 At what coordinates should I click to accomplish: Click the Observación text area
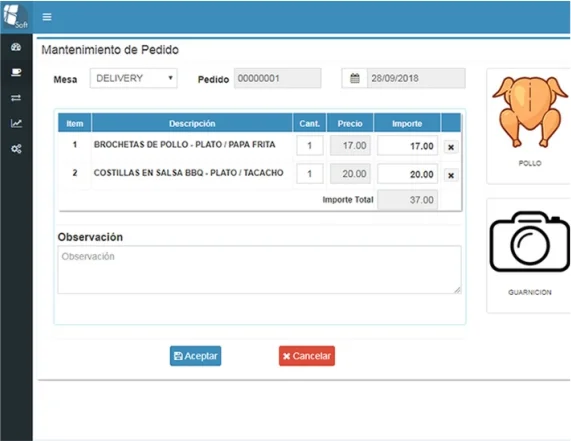point(259,270)
